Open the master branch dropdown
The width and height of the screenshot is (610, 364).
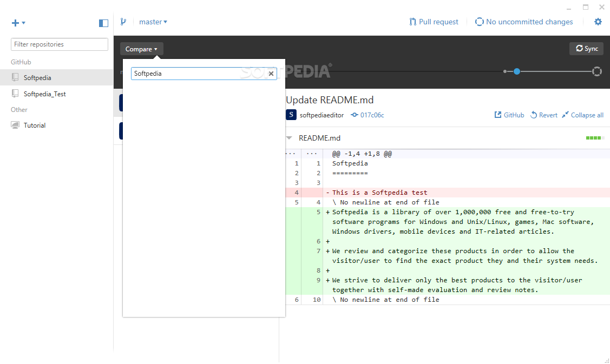153,22
